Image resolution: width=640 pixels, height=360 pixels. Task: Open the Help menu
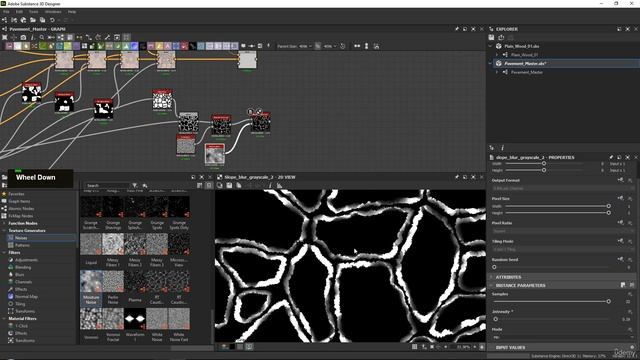(x=72, y=12)
